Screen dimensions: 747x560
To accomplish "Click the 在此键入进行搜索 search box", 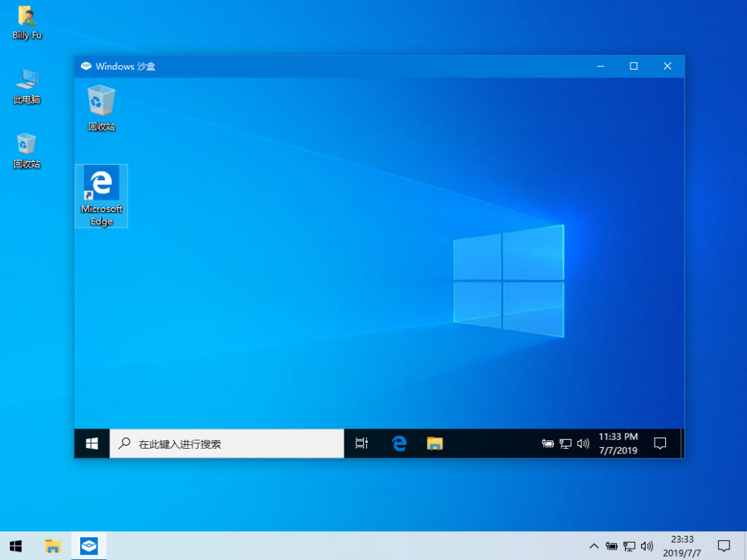I will tap(227, 444).
